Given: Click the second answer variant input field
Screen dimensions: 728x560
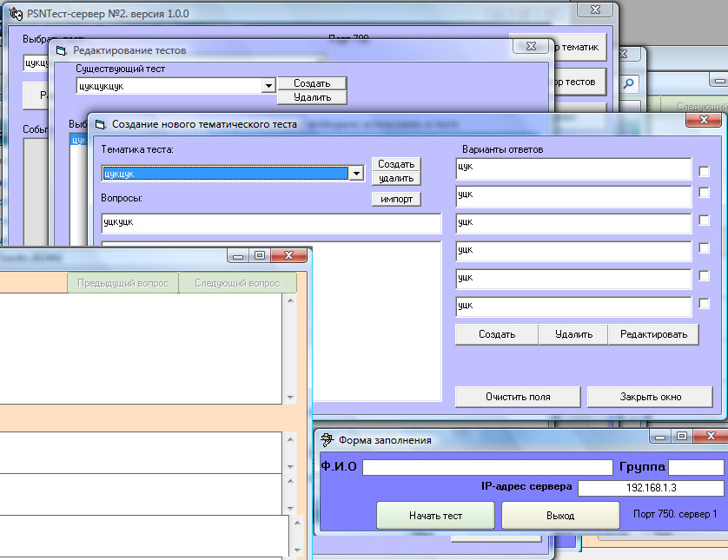Looking at the screenshot, I should tap(573, 196).
